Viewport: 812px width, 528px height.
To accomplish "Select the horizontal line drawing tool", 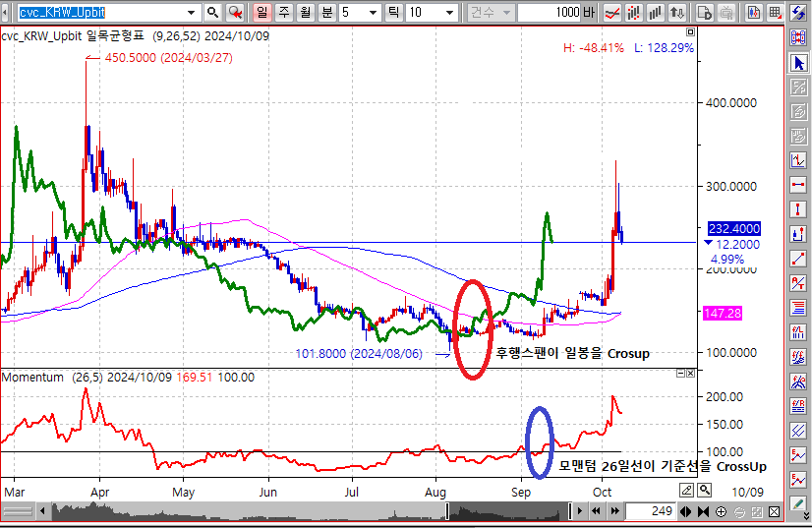I will [x=799, y=185].
